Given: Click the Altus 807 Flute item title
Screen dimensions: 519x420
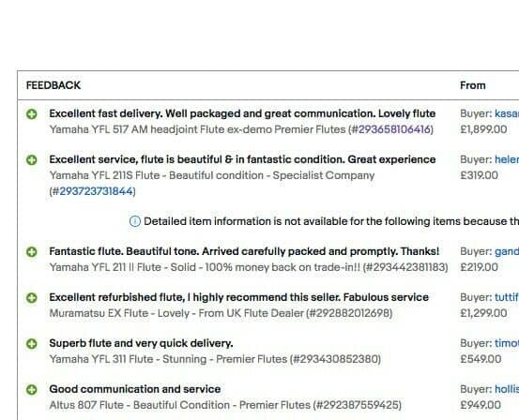Looking at the screenshot, I should [225, 405].
